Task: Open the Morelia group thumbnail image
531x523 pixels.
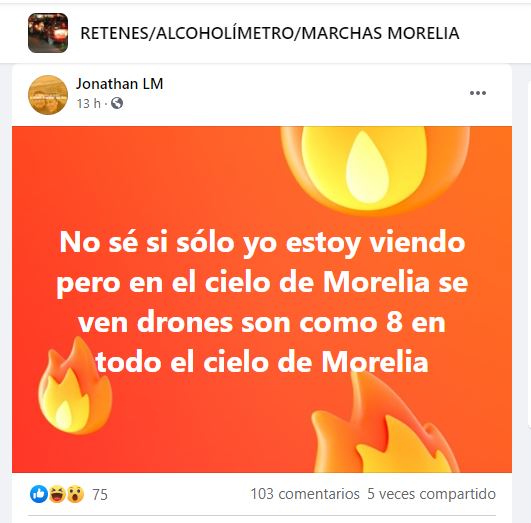Action: (x=48, y=33)
